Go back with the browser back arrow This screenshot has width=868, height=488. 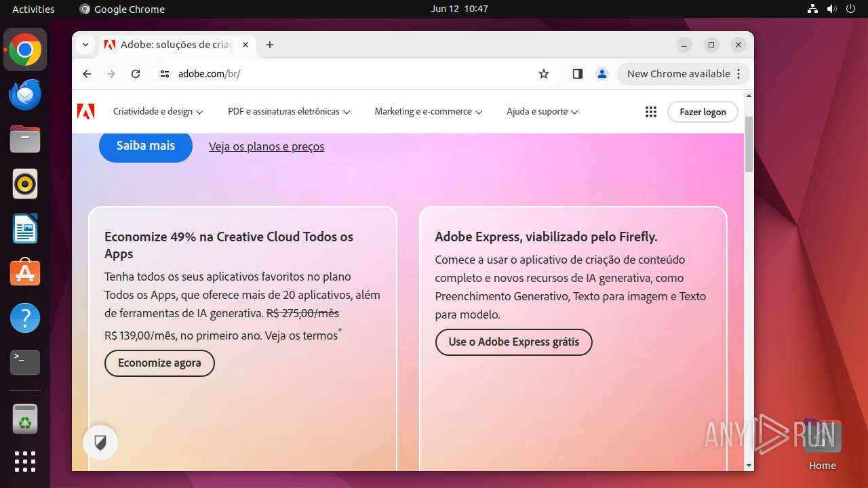(87, 74)
